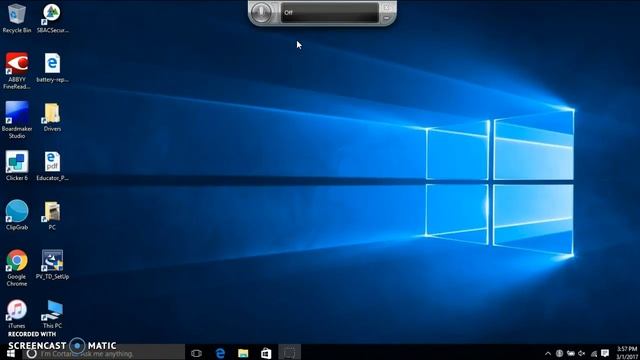This screenshot has height=360, width=640.
Task: Select the PV_TD_SetUp installer icon
Action: point(52,265)
